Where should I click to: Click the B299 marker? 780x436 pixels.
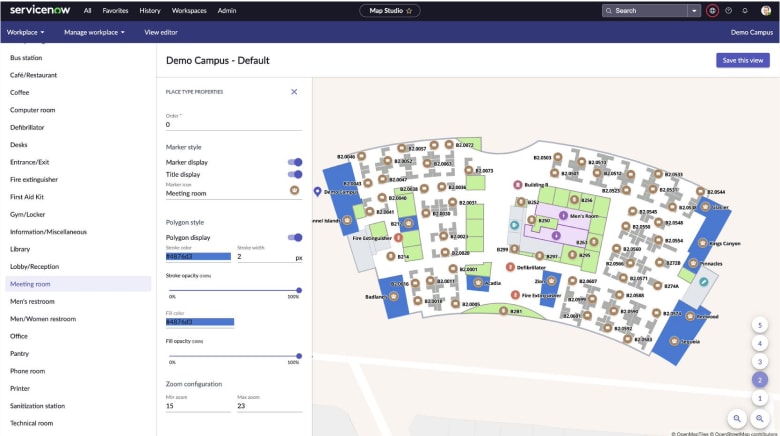click(x=514, y=249)
